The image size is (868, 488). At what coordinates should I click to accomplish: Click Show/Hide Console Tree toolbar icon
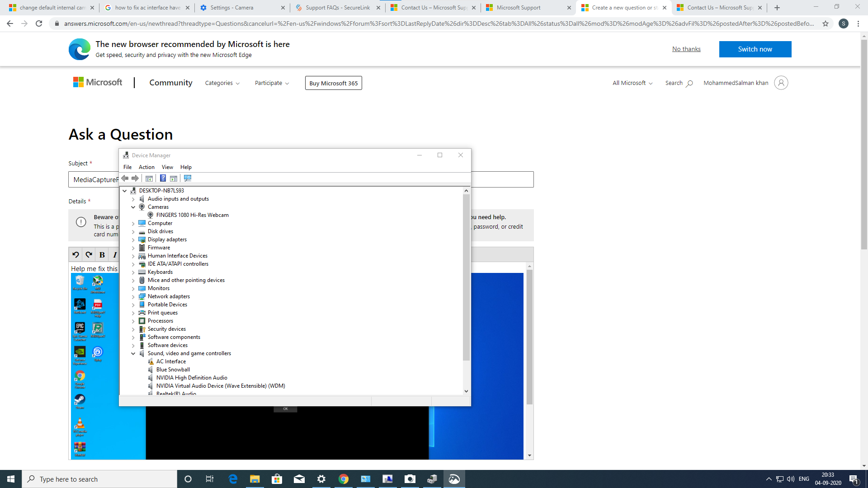(149, 178)
